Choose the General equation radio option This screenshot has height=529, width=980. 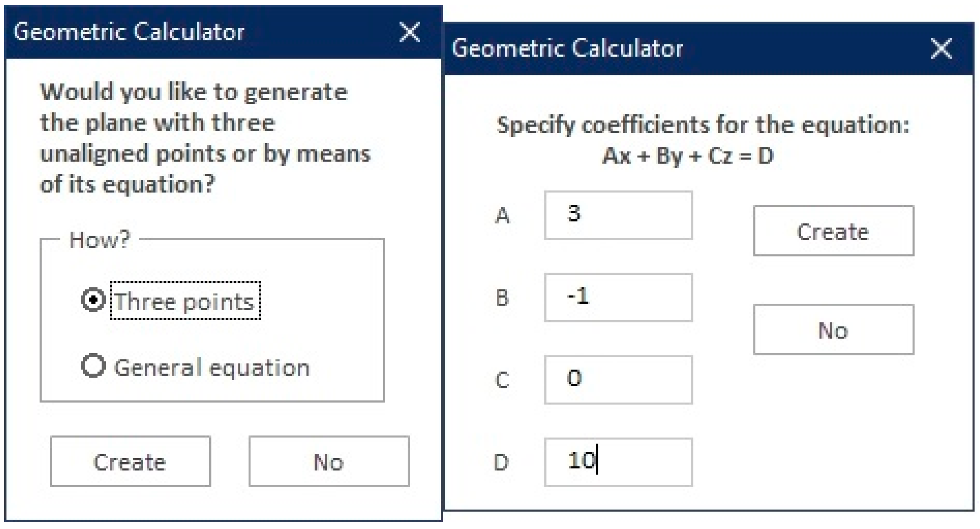(x=93, y=366)
